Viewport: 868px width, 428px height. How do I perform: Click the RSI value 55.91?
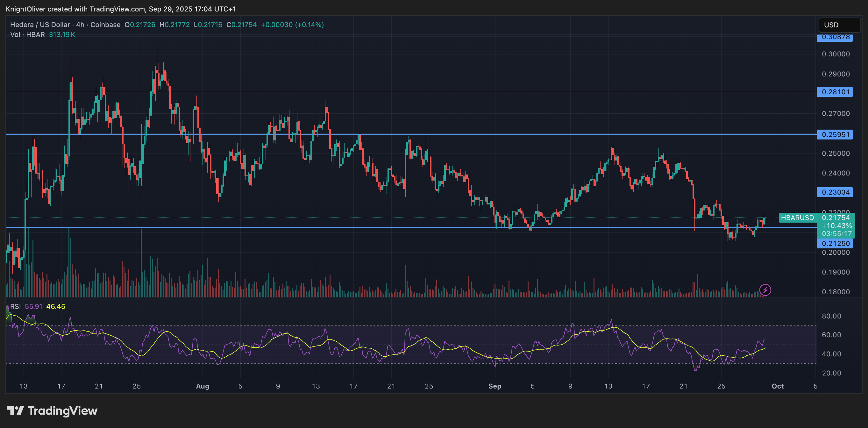34,306
